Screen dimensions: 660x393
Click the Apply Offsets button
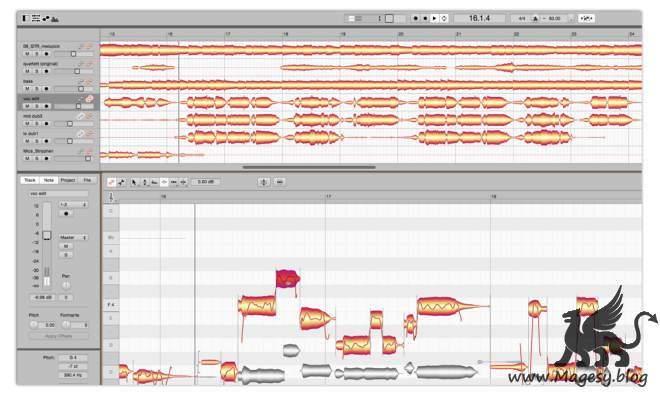pyautogui.click(x=59, y=336)
